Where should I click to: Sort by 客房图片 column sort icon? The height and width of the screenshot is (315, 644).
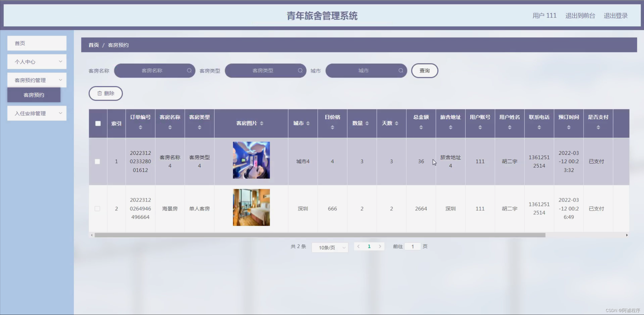(262, 123)
